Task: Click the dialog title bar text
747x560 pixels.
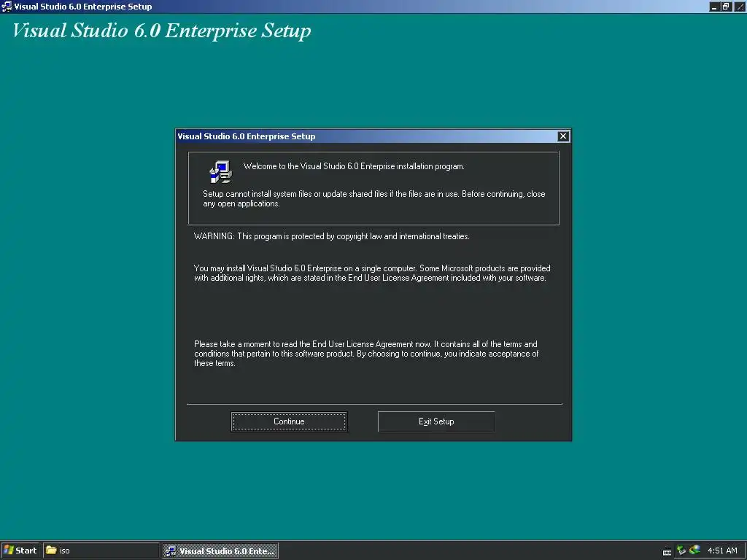Action: coord(247,136)
